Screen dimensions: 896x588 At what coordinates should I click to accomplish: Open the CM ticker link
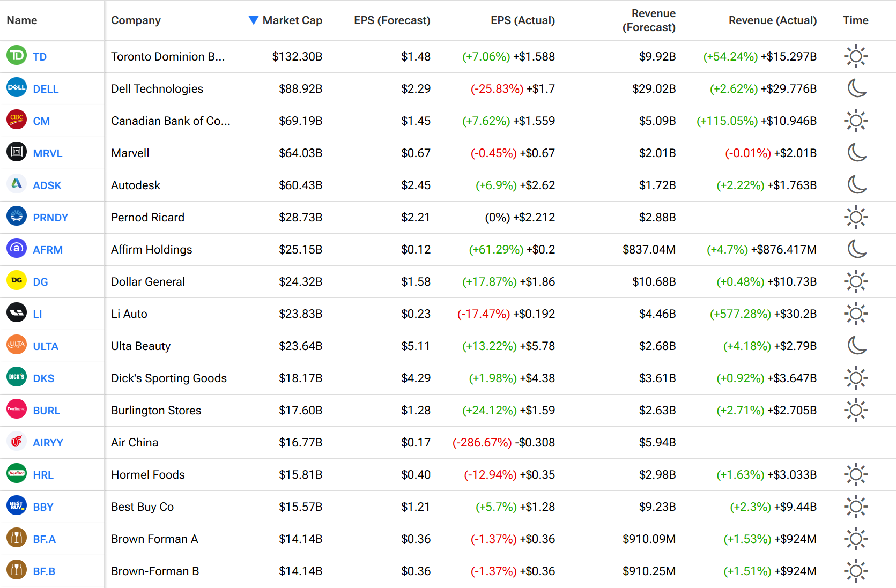41,121
